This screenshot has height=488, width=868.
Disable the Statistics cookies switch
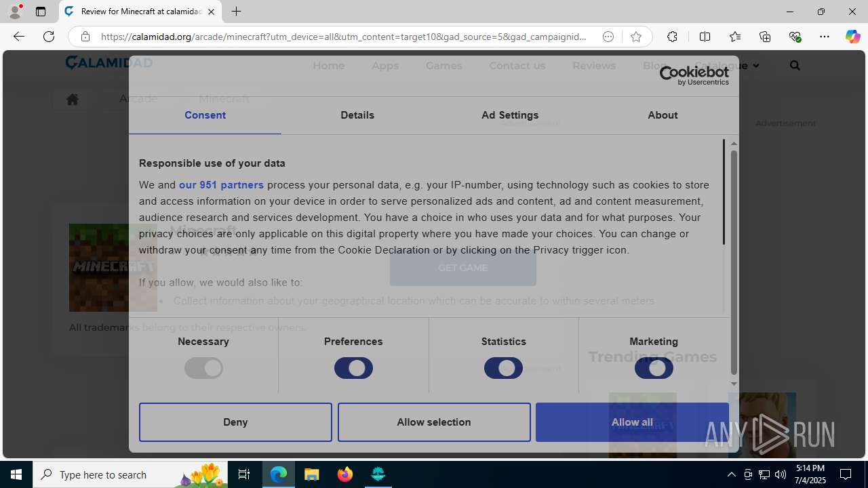[x=503, y=368]
